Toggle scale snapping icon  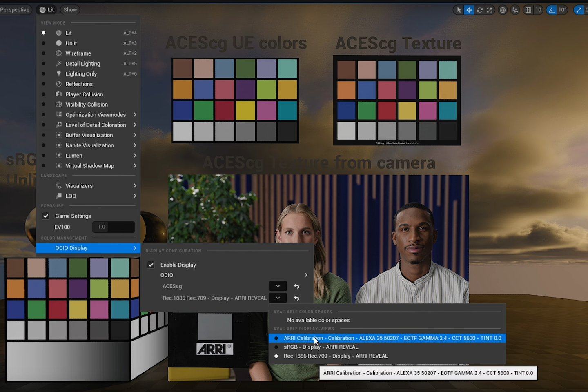[579, 10]
